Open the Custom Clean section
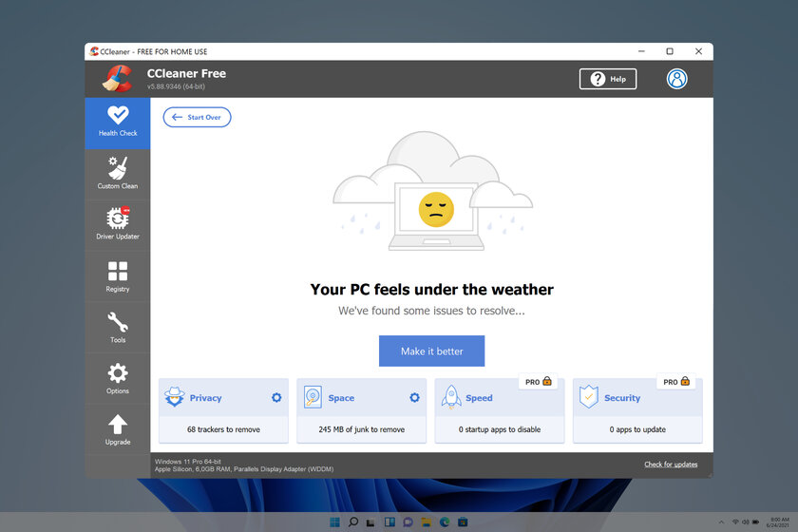The image size is (798, 532). pyautogui.click(x=118, y=174)
